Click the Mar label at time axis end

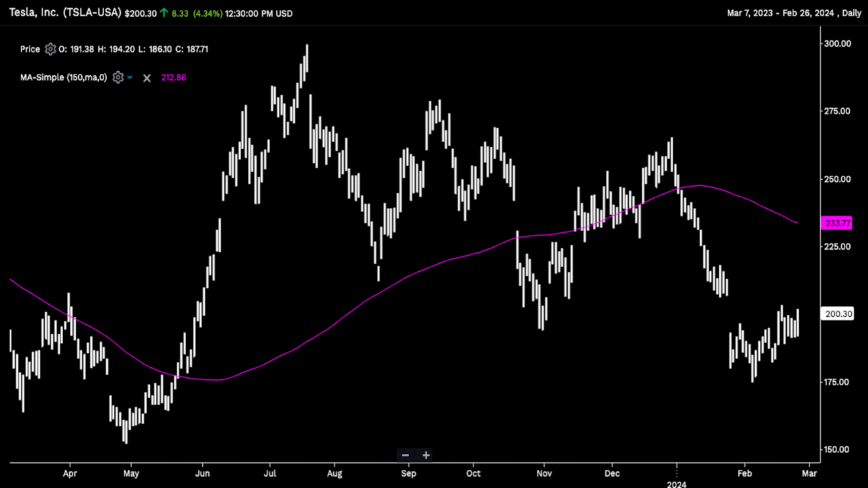point(810,473)
